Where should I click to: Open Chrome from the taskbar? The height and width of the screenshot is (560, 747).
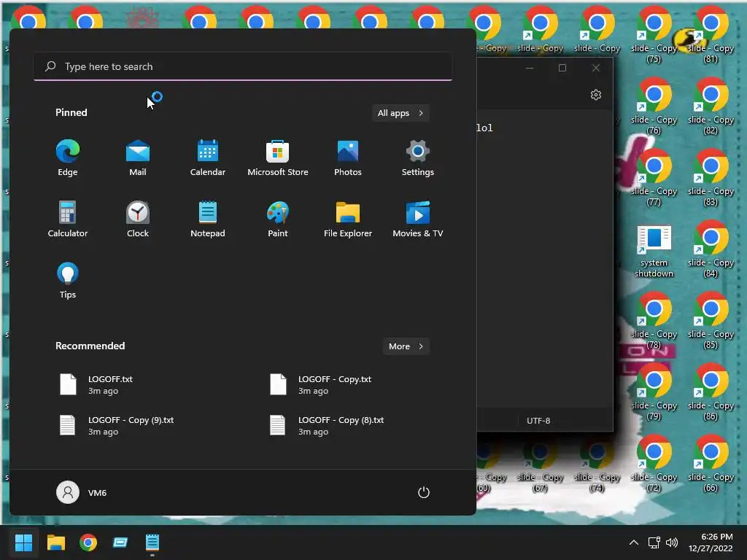pyautogui.click(x=88, y=542)
